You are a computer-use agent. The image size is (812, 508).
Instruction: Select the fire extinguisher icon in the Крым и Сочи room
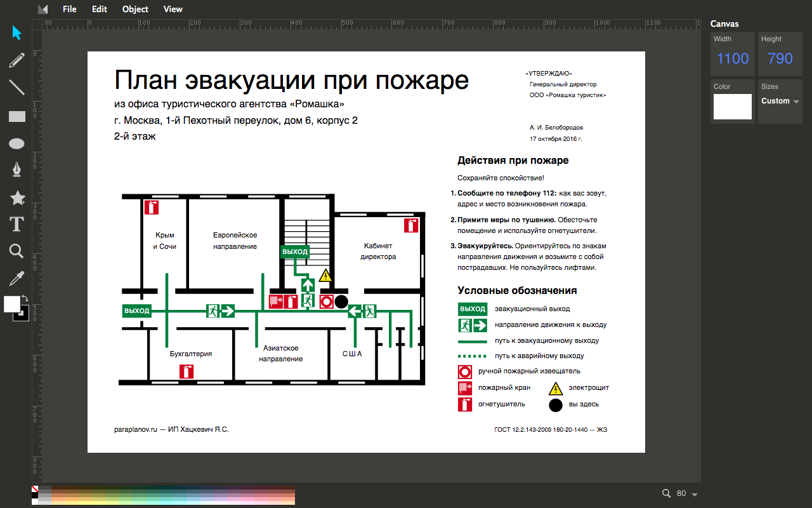point(150,207)
